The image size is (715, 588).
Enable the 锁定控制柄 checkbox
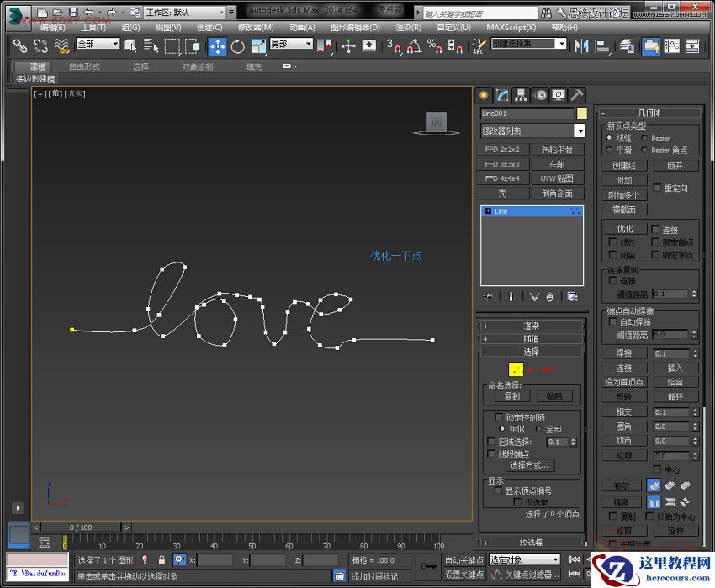tap(500, 417)
